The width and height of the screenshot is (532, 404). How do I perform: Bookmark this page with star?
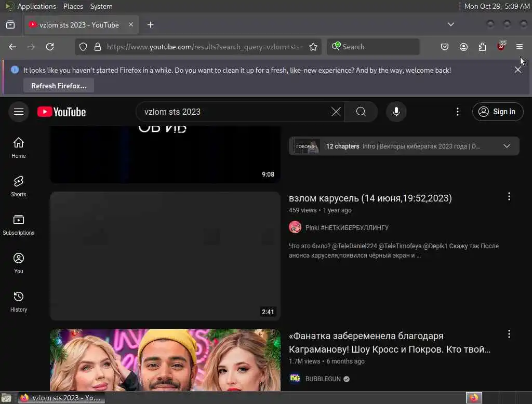click(313, 47)
